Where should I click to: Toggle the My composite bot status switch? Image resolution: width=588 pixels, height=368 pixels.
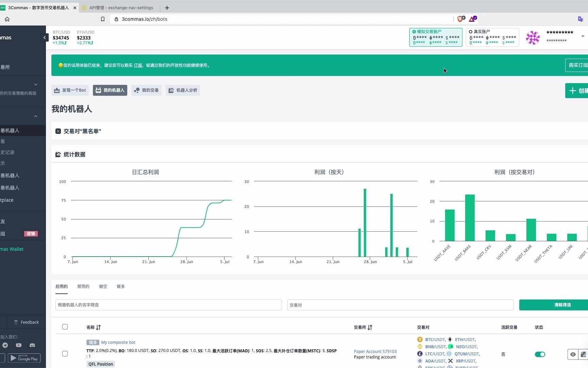(540, 354)
